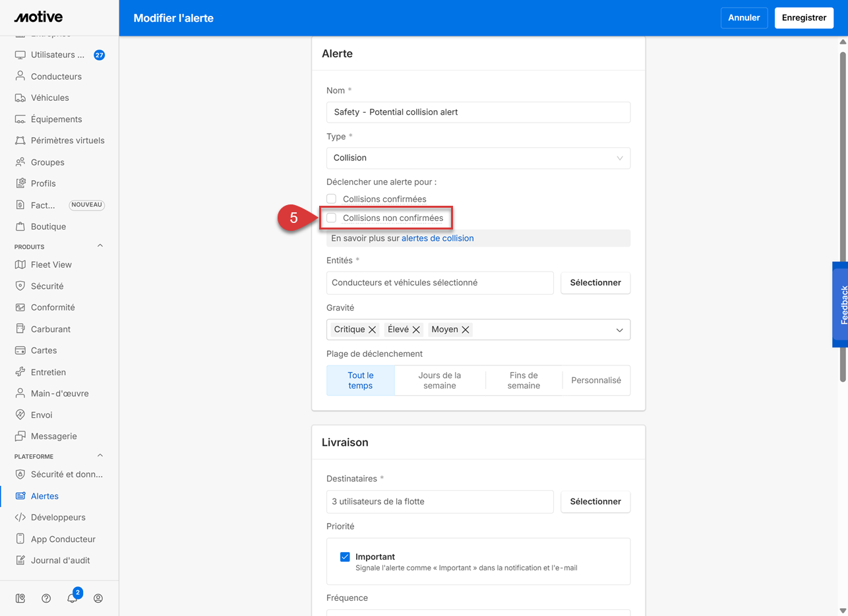The height and width of the screenshot is (616, 848).
Task: Collapse the PRODUITS sidebar section
Action: tap(100, 246)
